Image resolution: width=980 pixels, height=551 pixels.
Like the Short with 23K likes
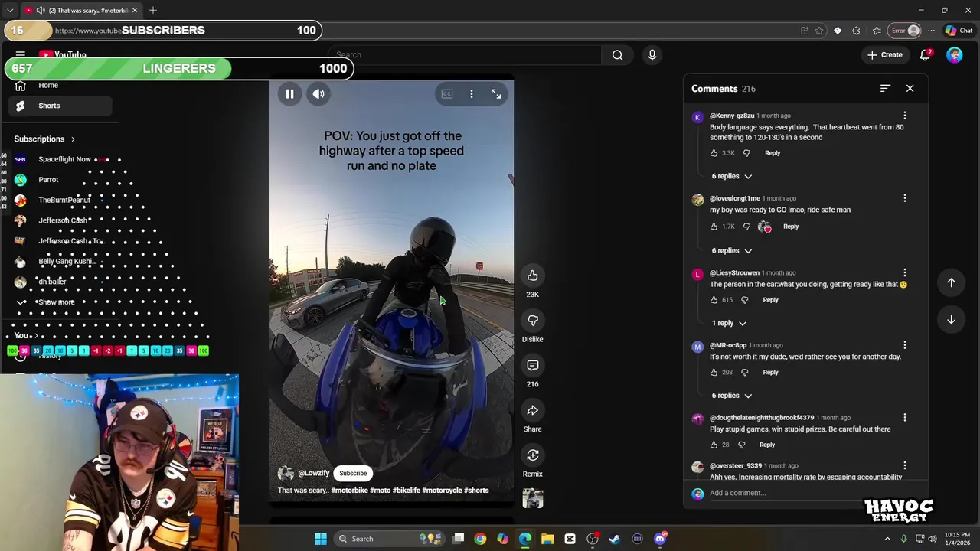[x=533, y=275]
